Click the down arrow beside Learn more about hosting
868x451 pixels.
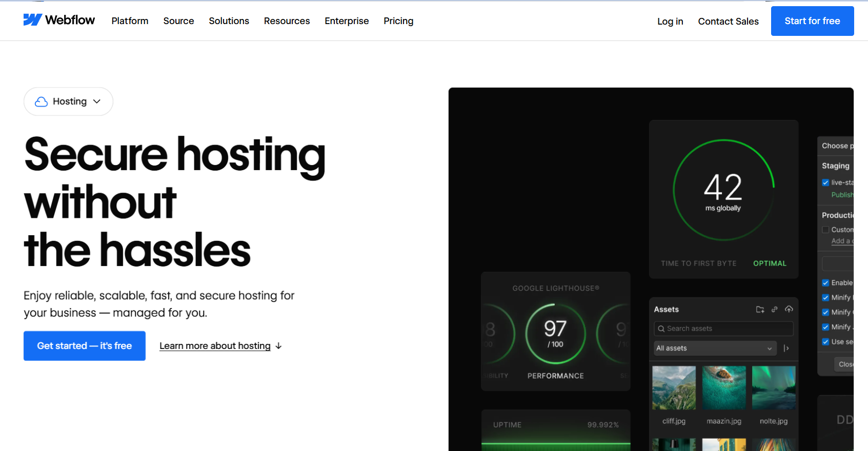pos(278,346)
